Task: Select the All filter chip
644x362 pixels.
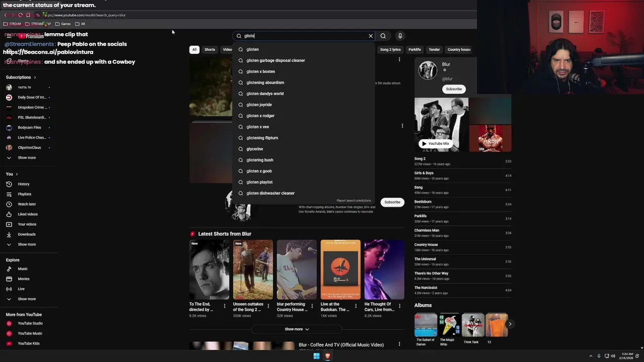Action: pos(194,50)
